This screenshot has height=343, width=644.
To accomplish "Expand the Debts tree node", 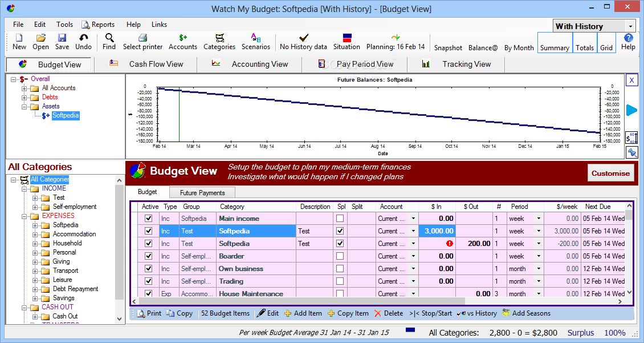I will 25,98.
